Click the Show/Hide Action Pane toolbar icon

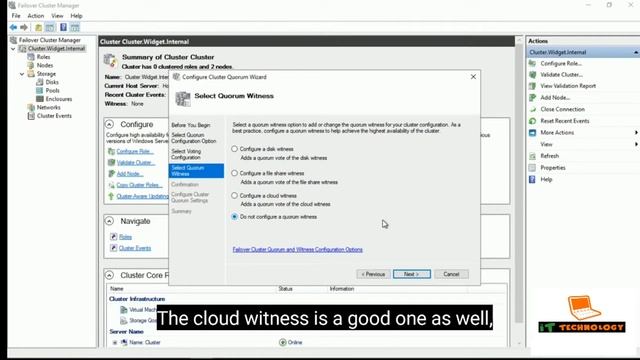pyautogui.click(x=75, y=27)
